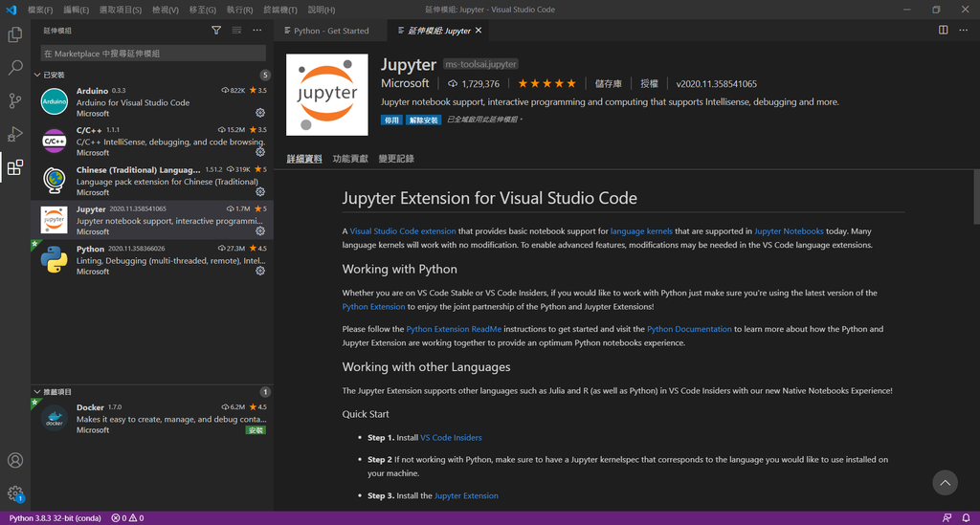Open the Explorer view in activity bar
This screenshot has width=980, height=525.
coord(15,34)
